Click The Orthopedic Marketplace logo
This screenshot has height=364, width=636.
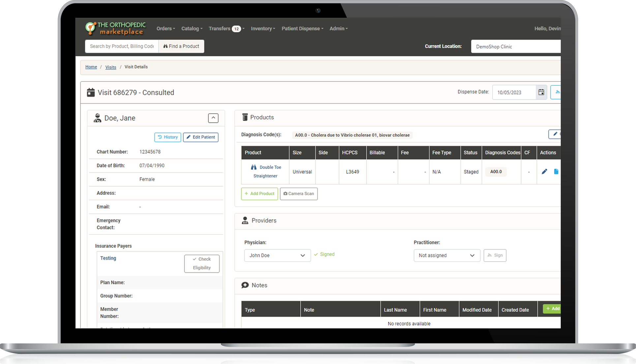click(x=115, y=29)
